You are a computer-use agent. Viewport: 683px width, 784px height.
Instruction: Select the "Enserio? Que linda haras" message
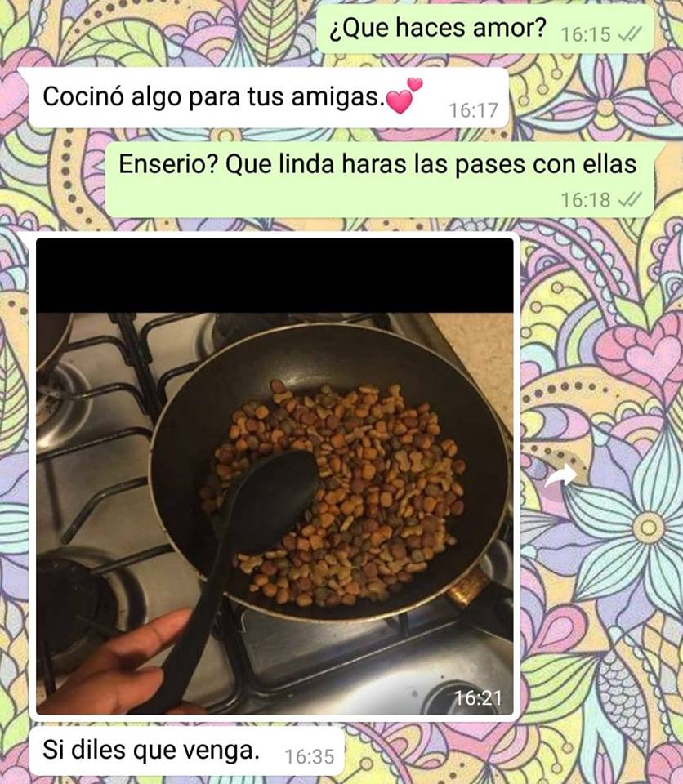[380, 180]
